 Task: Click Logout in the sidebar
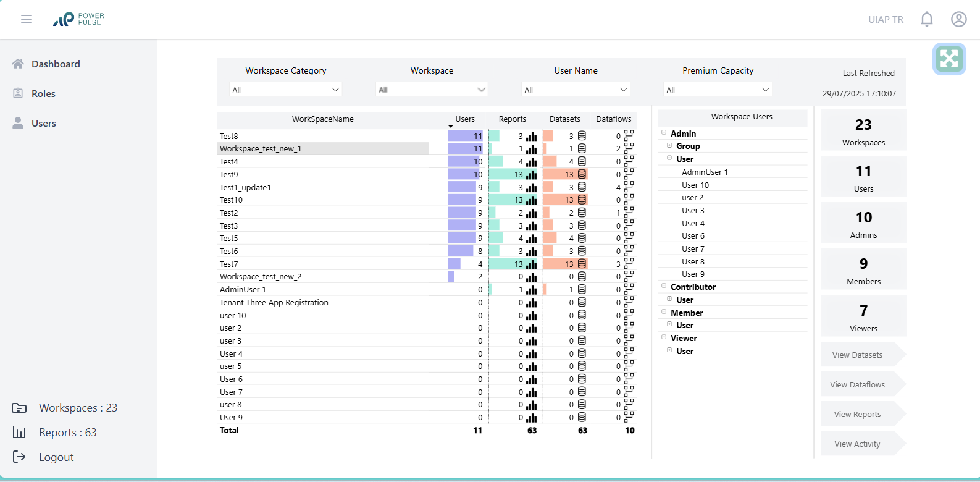(56, 457)
